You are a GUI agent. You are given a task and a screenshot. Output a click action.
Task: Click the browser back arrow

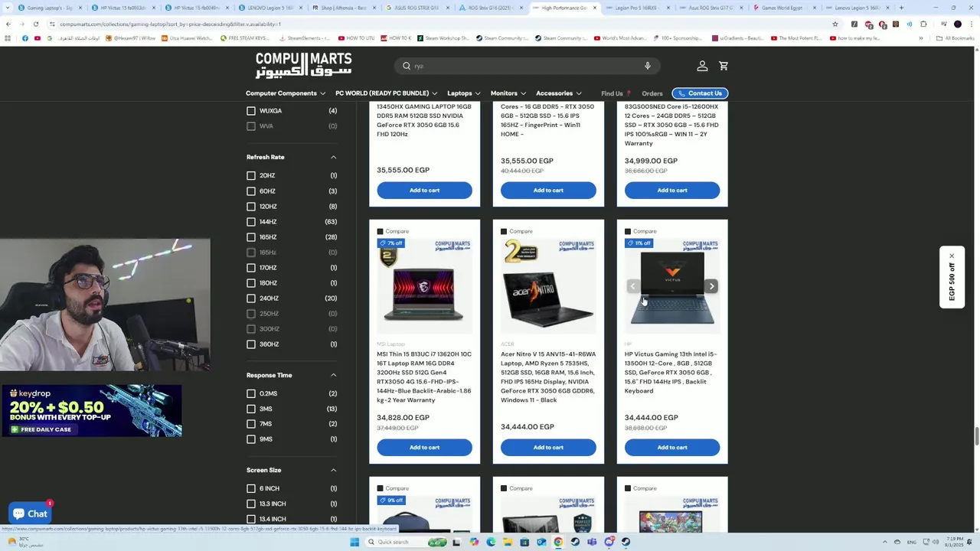pyautogui.click(x=8, y=24)
